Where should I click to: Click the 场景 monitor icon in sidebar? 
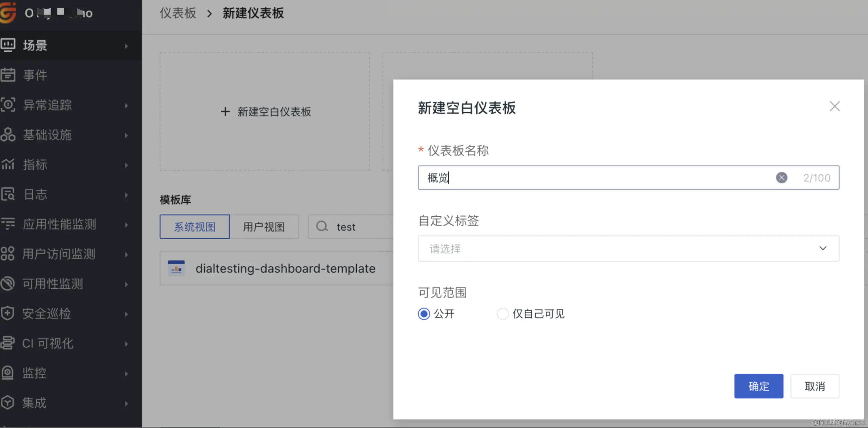(8, 45)
